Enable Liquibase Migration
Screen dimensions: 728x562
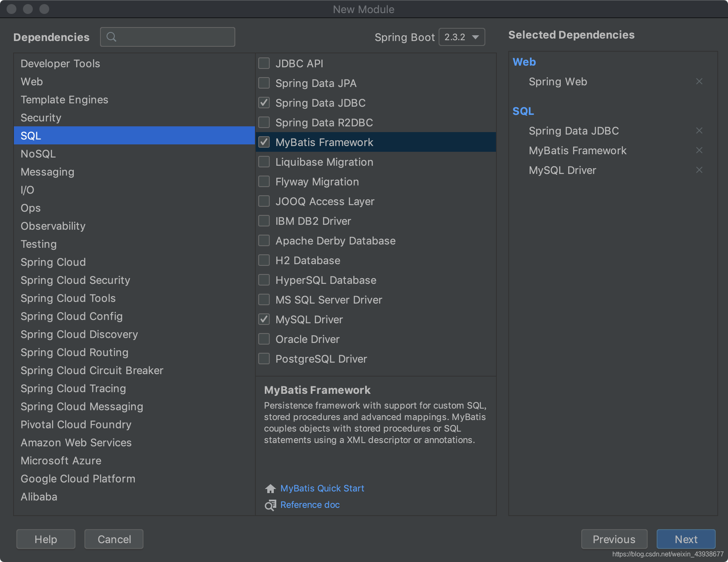pyautogui.click(x=264, y=162)
